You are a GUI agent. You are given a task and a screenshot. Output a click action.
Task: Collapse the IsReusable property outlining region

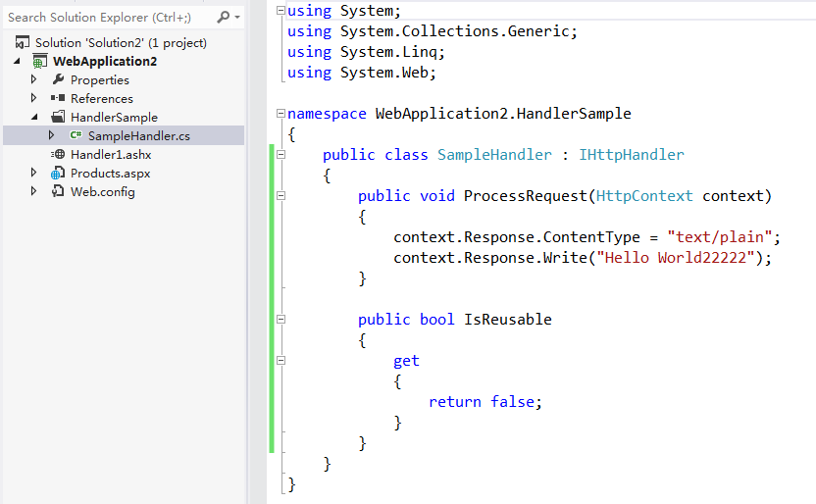point(281,319)
